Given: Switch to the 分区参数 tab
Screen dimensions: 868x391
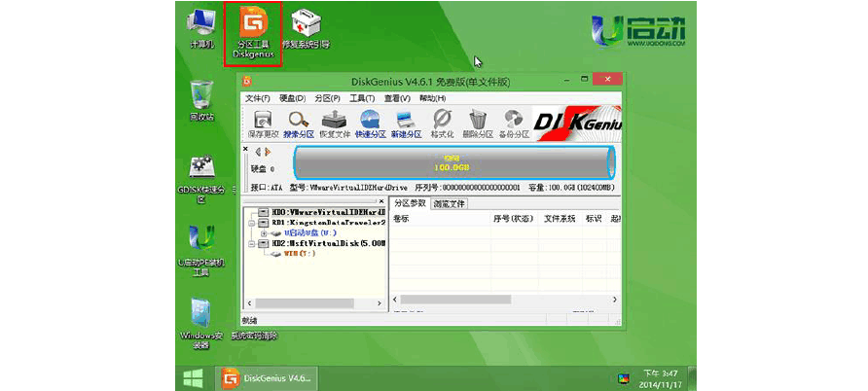Looking at the screenshot, I should [410, 203].
